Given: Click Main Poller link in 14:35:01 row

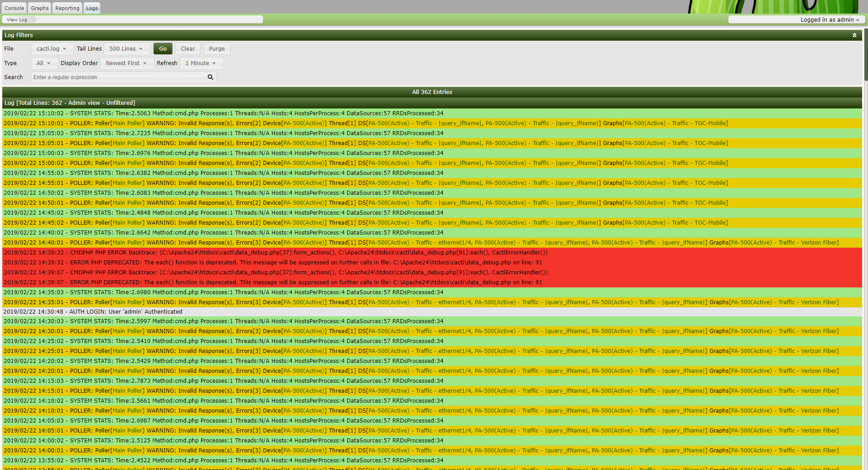Looking at the screenshot, I should (x=128, y=302).
